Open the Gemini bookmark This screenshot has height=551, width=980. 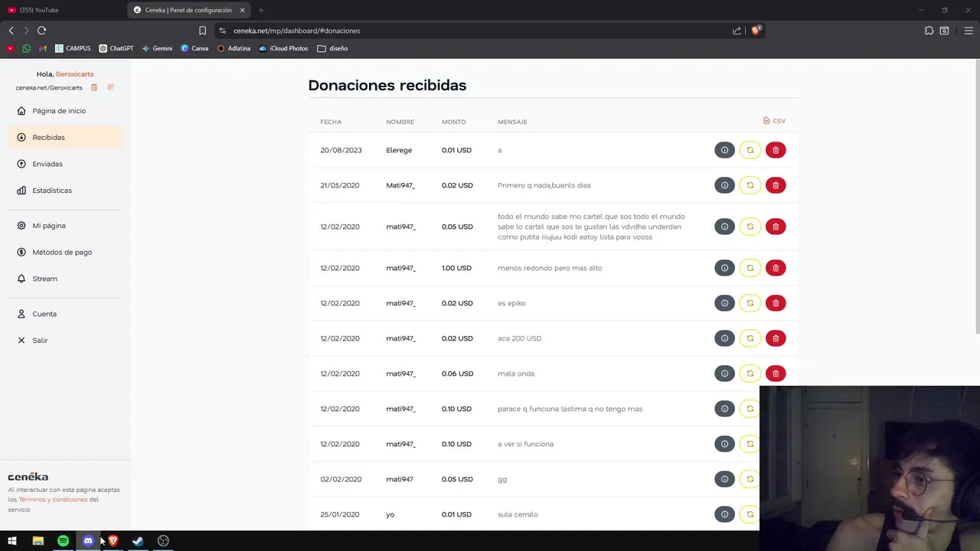(157, 48)
